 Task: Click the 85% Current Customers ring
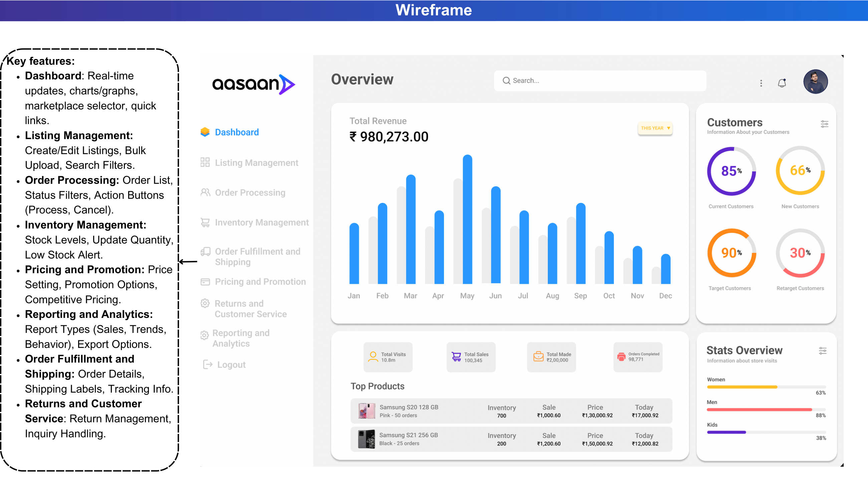(731, 171)
